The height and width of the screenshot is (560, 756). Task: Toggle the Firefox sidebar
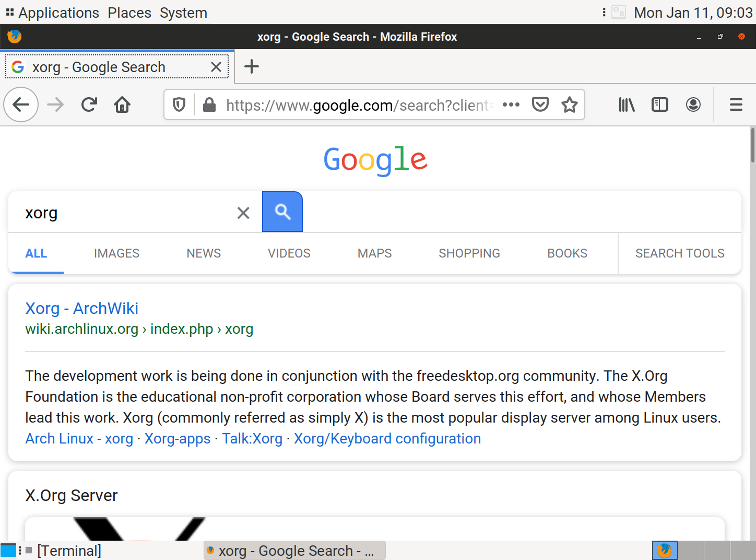tap(660, 105)
